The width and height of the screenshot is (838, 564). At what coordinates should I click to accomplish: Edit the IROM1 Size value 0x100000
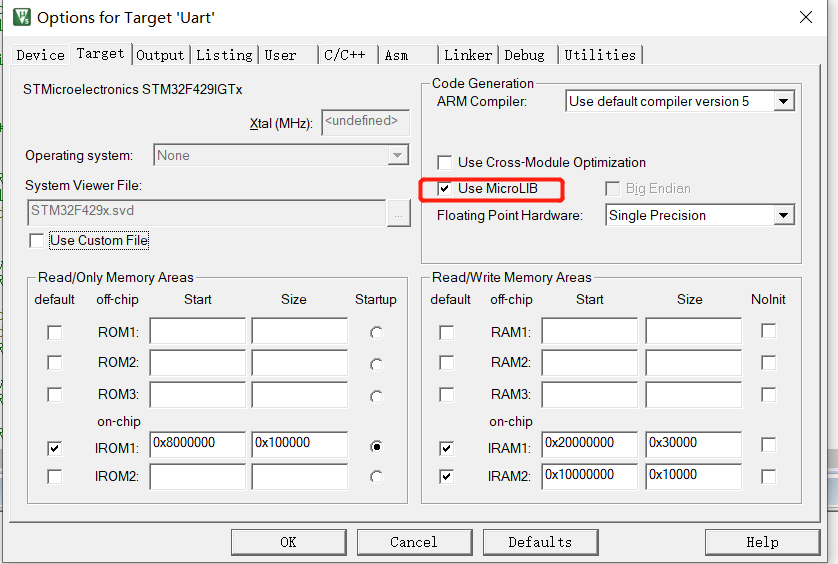[x=300, y=445]
